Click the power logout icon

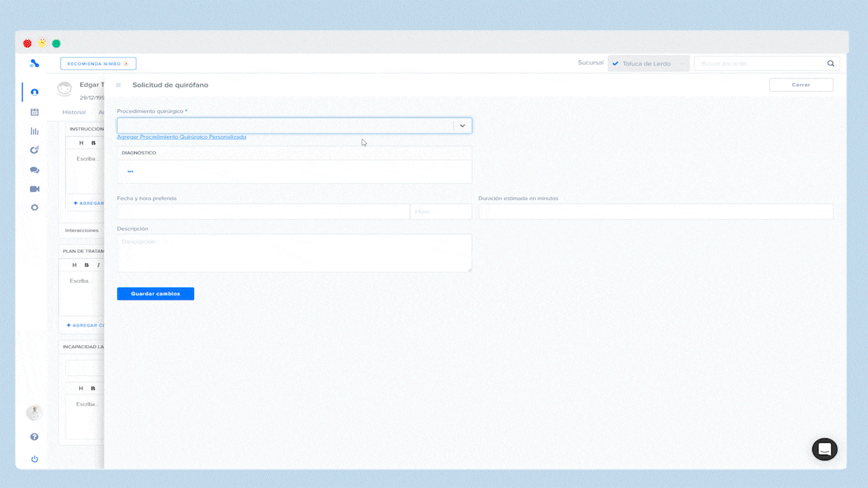(35, 459)
